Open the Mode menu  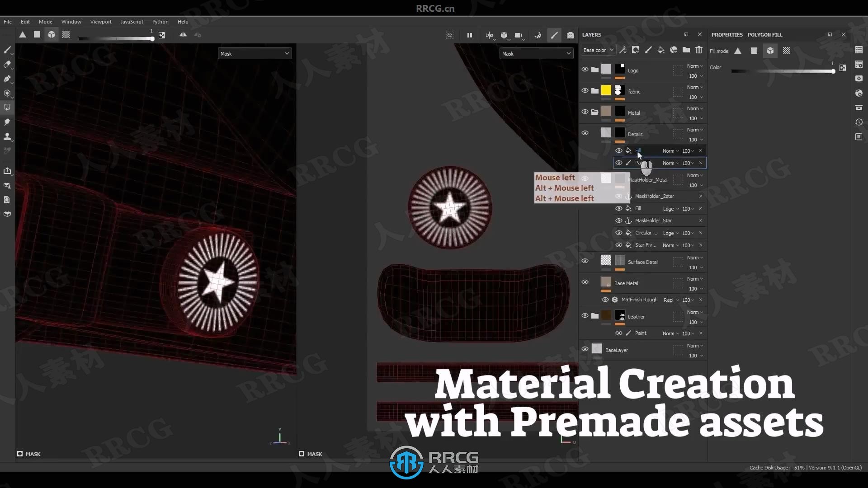46,22
